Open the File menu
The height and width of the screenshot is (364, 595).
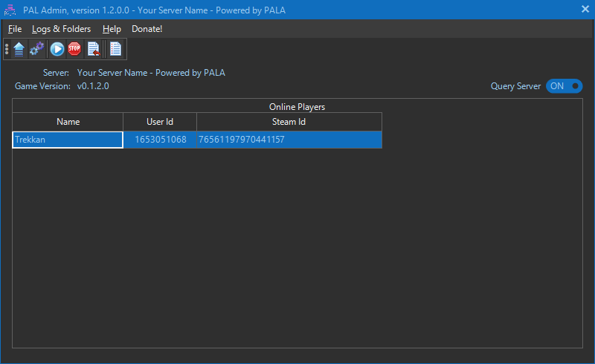(x=15, y=29)
